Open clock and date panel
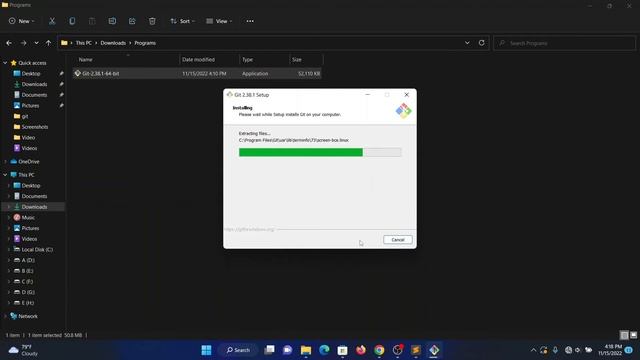This screenshot has width=640, height=360. click(x=610, y=350)
